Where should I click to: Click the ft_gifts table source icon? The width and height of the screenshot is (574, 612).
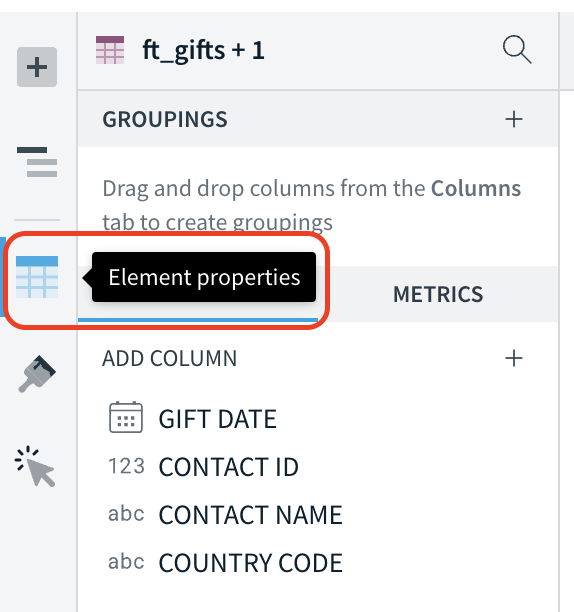110,50
